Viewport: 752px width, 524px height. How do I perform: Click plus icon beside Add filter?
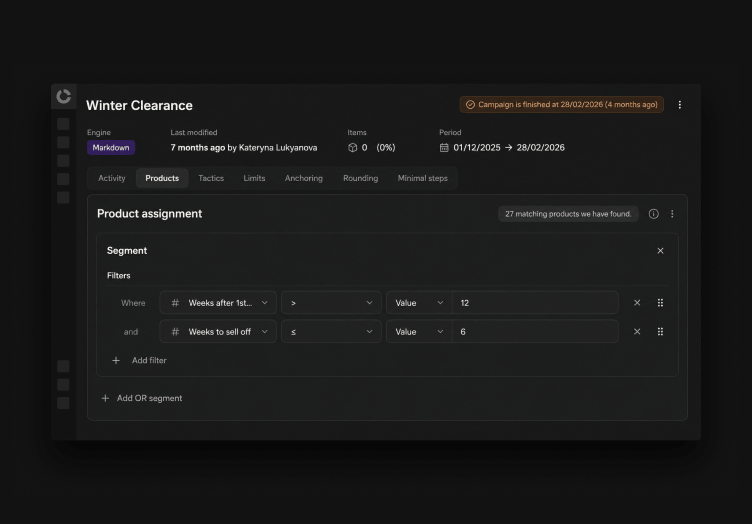click(x=116, y=361)
